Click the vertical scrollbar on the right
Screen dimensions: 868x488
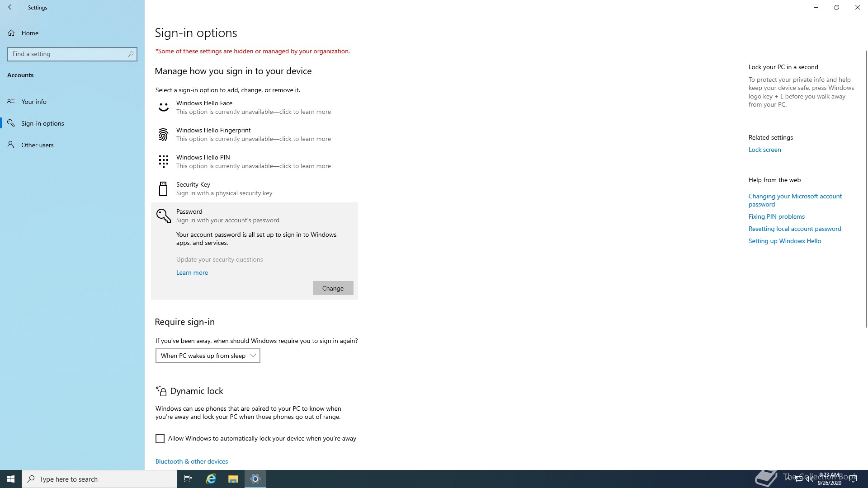pos(866,190)
